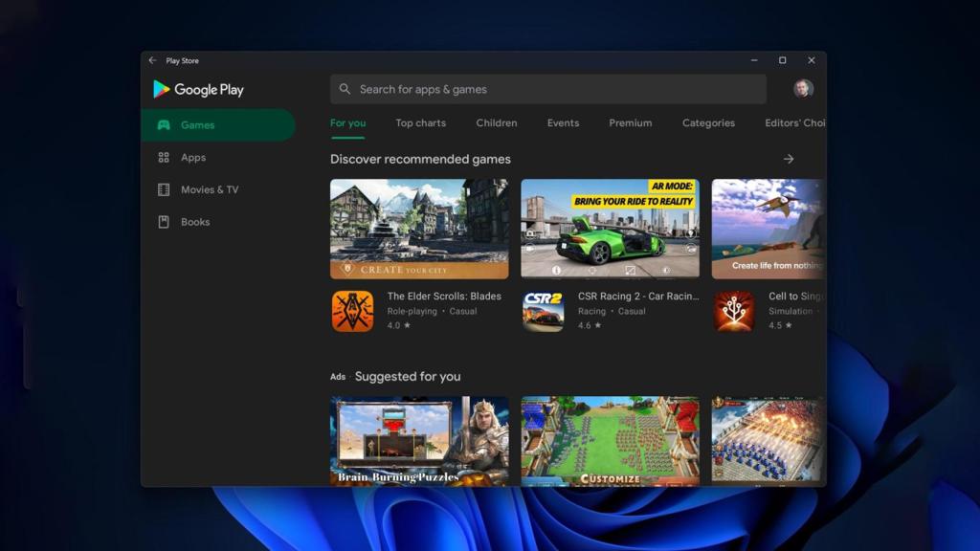Screen dimensions: 980x551
Task: Click the 4.6 star rating of CSR Racing 2
Action: pos(590,325)
